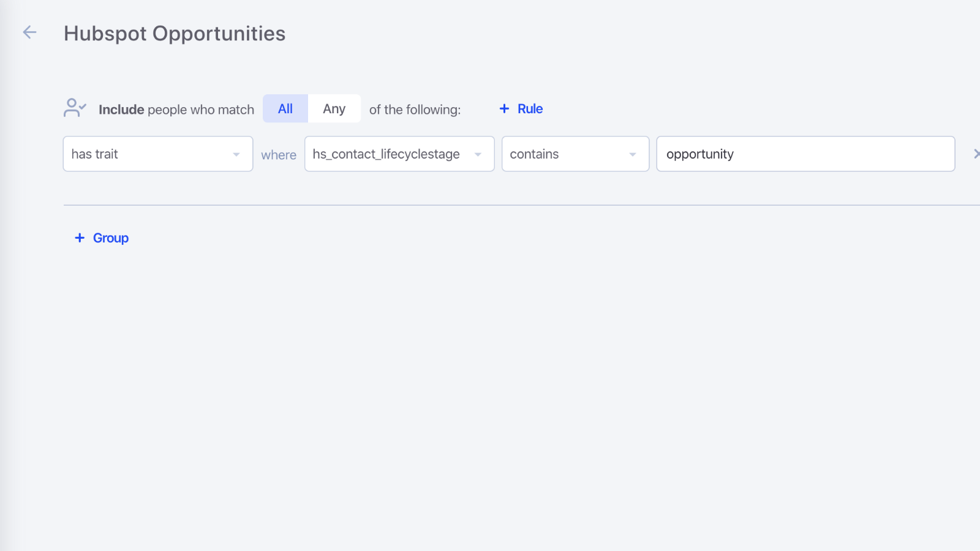The image size is (980, 551).
Task: Click the plus icon next to Group
Action: [x=80, y=238]
